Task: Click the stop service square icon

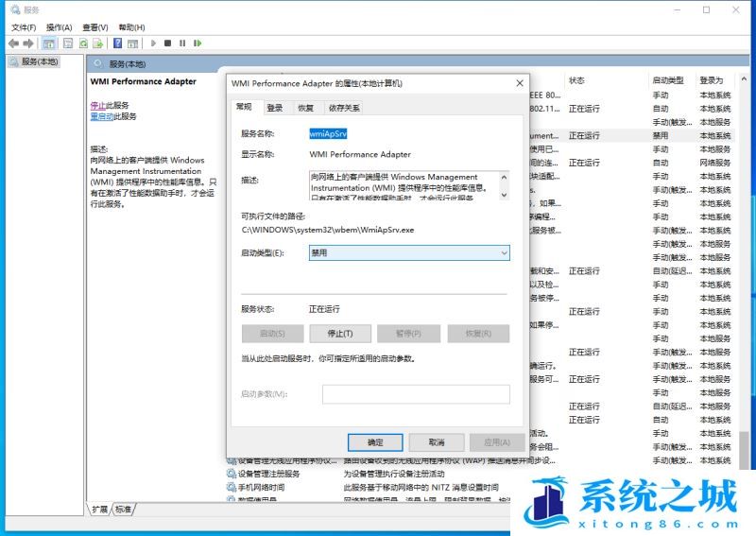Action: (168, 43)
